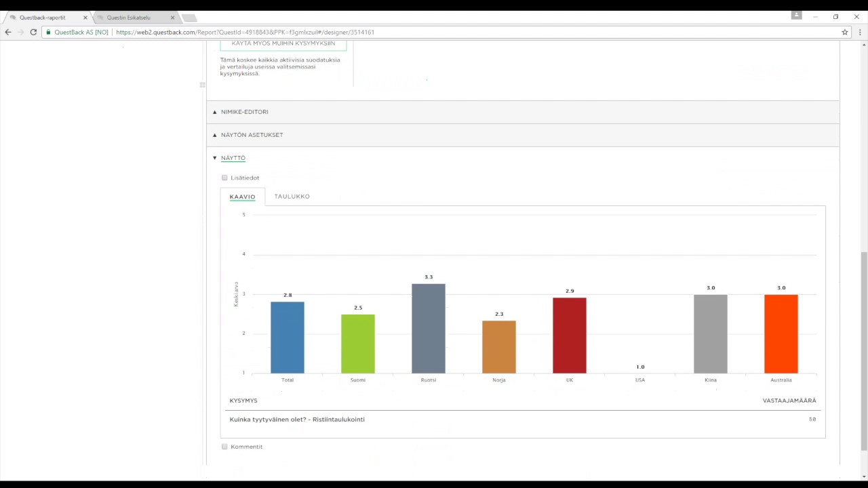Open a new browser tab

(189, 18)
